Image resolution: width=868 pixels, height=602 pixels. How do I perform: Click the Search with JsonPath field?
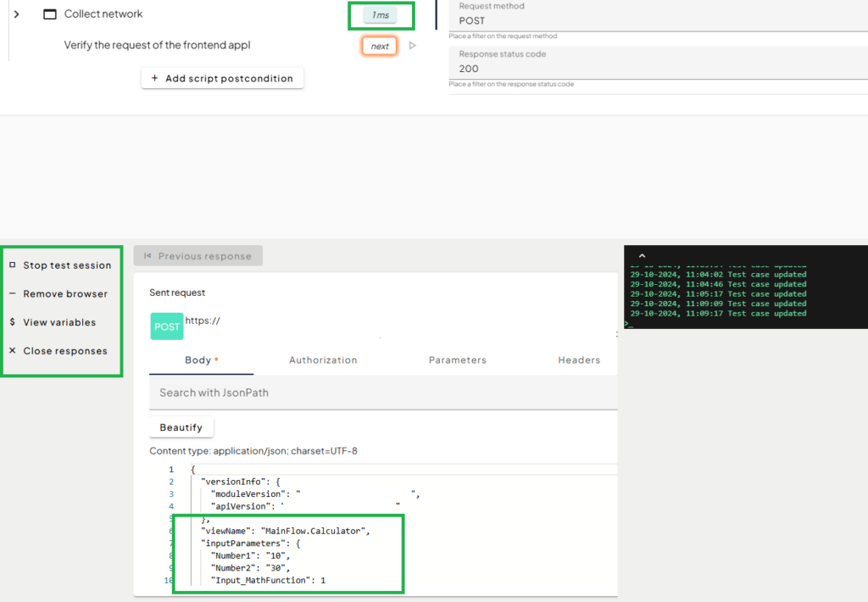pos(383,393)
